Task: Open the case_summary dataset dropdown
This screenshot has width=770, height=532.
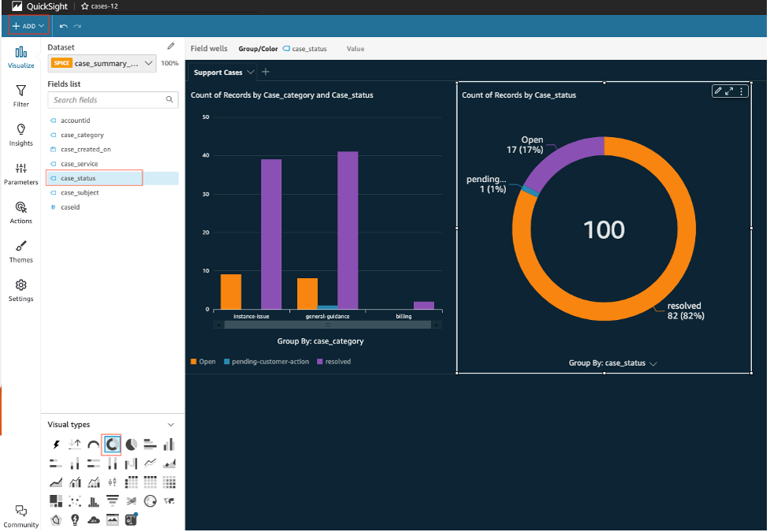Action: 102,63
